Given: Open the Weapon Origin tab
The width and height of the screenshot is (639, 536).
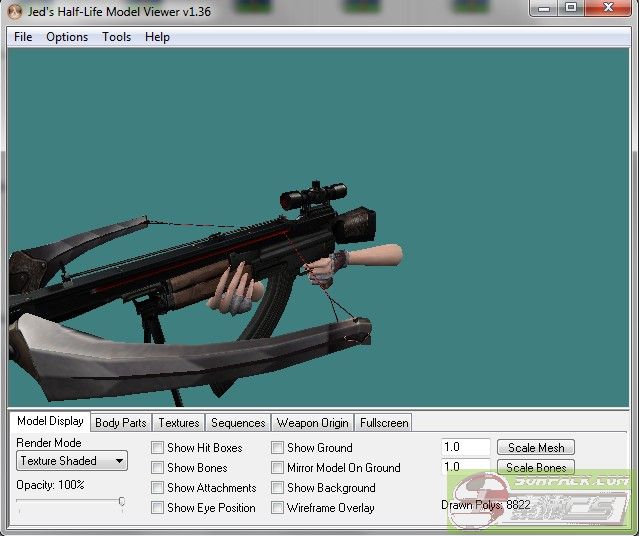Looking at the screenshot, I should 312,423.
